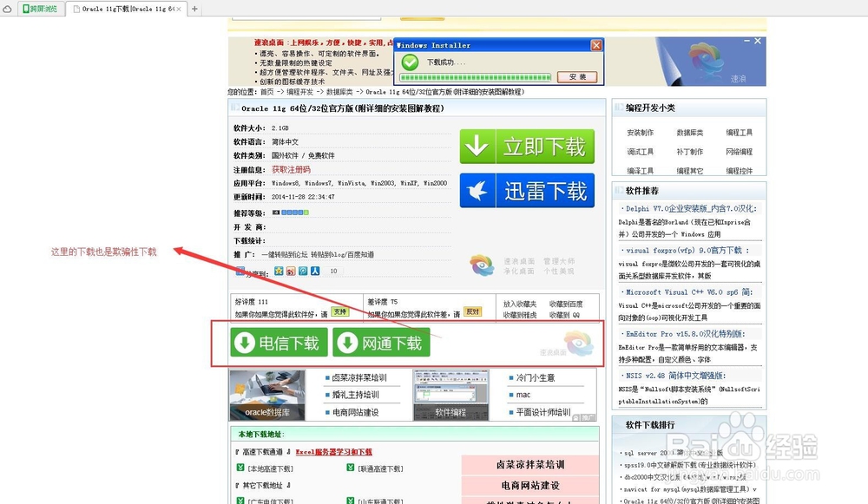
Task: Click the 获取注册码 red link
Action: [x=291, y=169]
